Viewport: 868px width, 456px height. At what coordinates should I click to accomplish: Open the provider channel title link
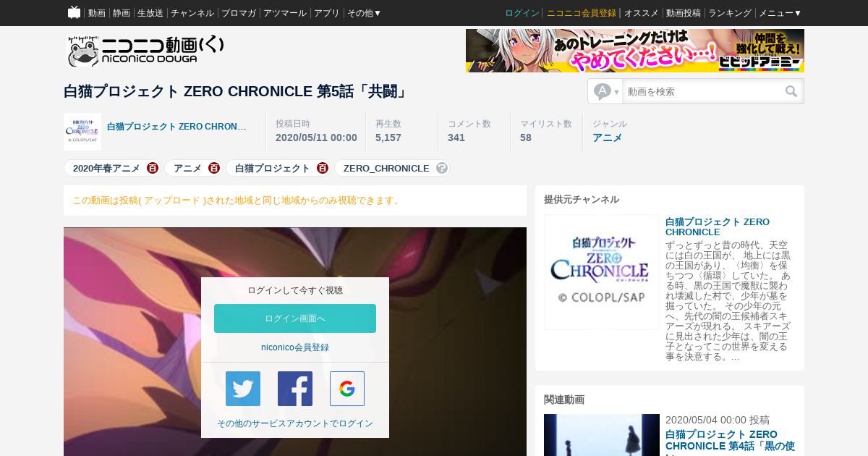tap(718, 227)
